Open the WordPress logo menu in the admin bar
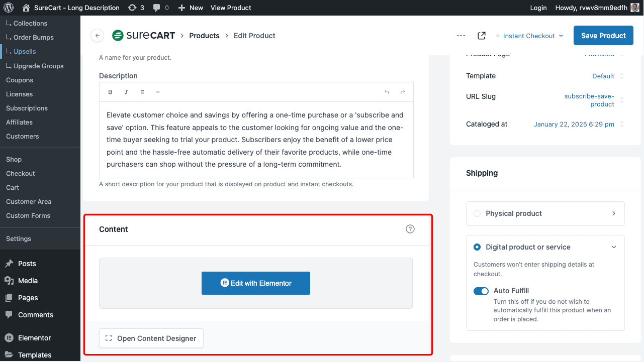Viewport: 644px width, 362px height. click(x=8, y=8)
